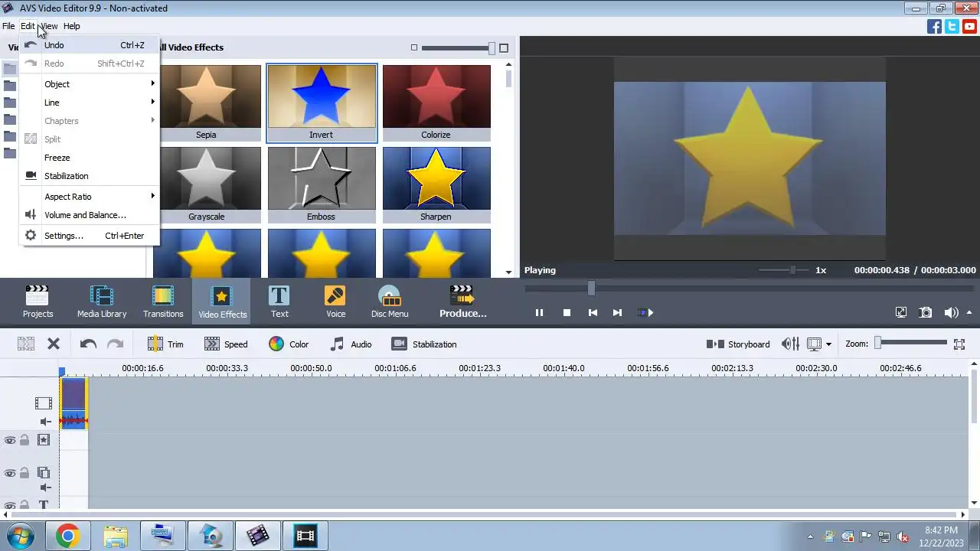Screen dimensions: 980x551
Task: Open Settings... from the Edit menu
Action: pos(90,236)
